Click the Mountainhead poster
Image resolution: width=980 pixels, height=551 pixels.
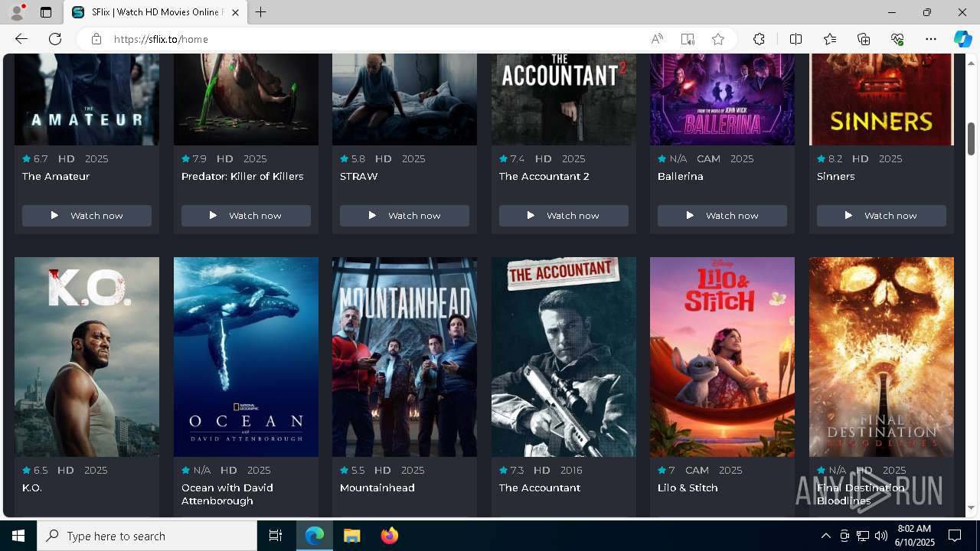click(404, 357)
